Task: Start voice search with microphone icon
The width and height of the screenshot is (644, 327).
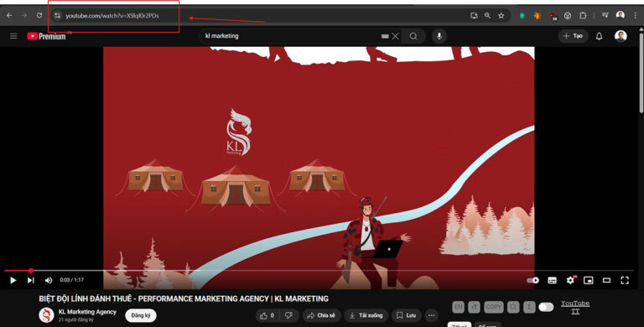Action: pos(439,36)
